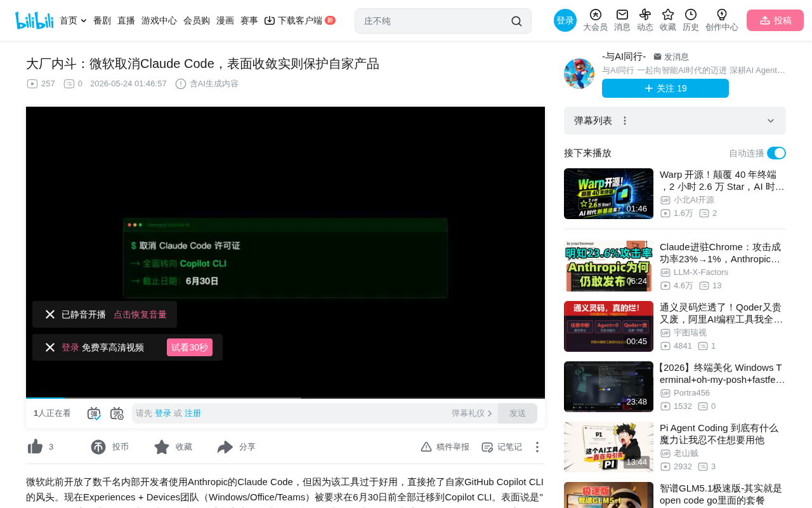
Task: Like the video with thumbs-up icon
Action: pos(36,447)
